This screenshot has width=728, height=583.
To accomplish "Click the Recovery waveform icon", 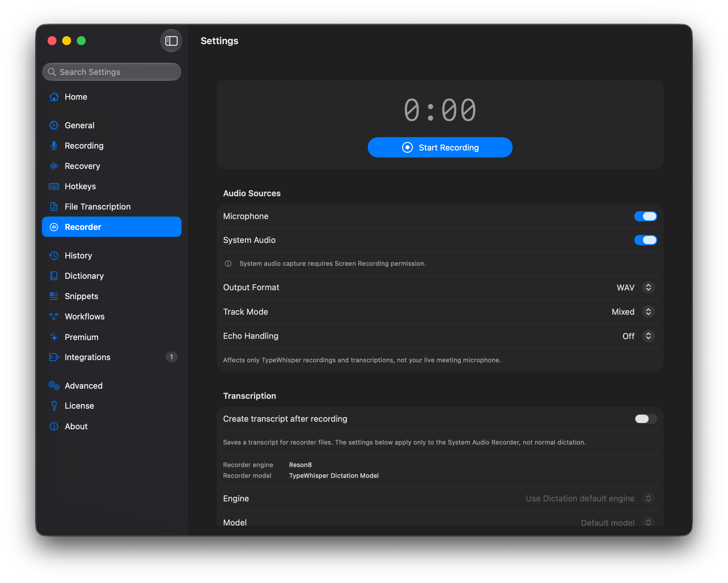I will pyautogui.click(x=54, y=166).
